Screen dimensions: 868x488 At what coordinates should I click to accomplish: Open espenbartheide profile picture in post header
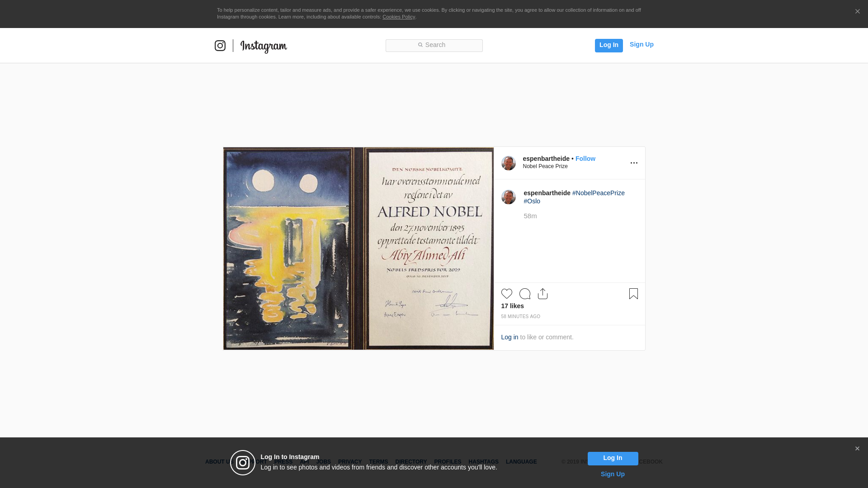tap(509, 163)
